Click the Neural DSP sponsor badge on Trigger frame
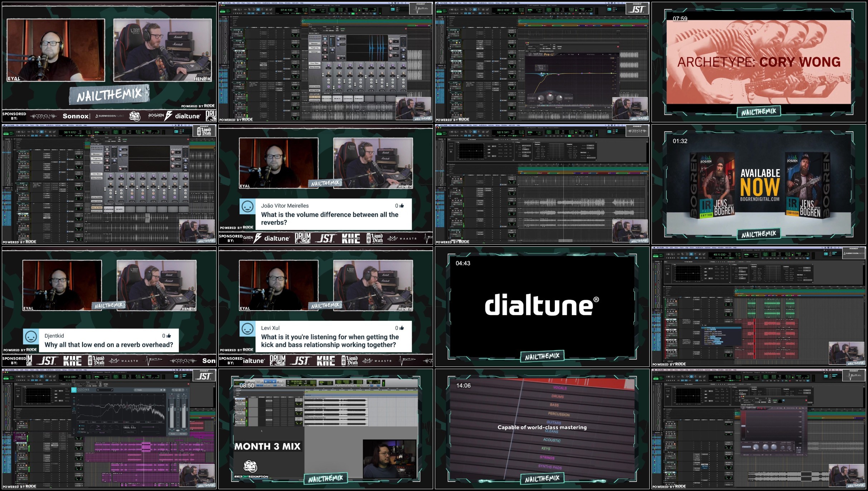This screenshot has width=868, height=491. coord(421,9)
